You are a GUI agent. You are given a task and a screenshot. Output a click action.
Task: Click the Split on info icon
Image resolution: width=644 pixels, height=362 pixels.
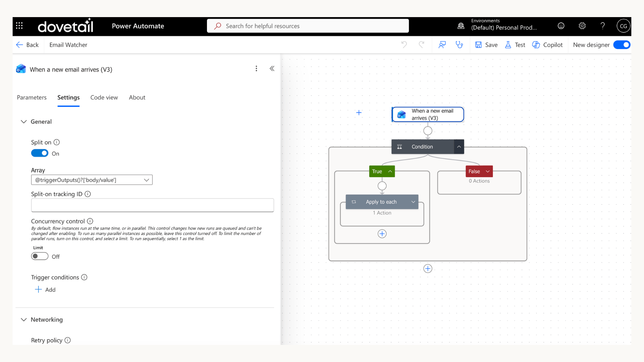57,142
